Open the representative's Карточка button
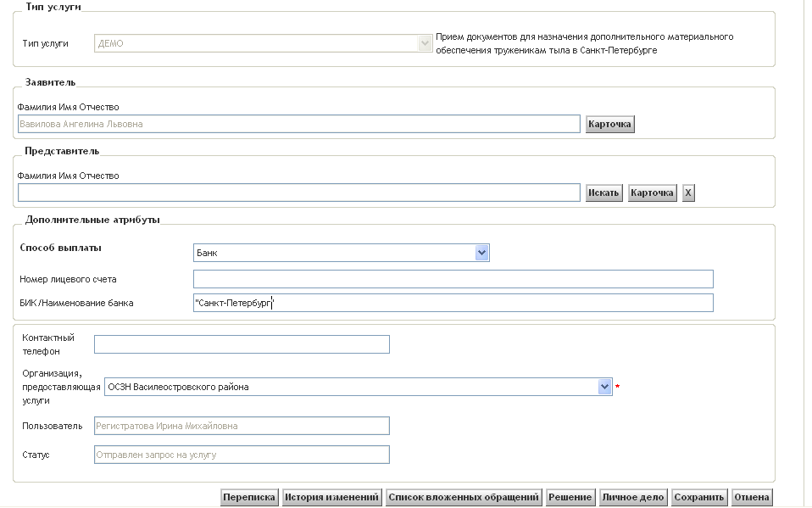 tap(652, 193)
